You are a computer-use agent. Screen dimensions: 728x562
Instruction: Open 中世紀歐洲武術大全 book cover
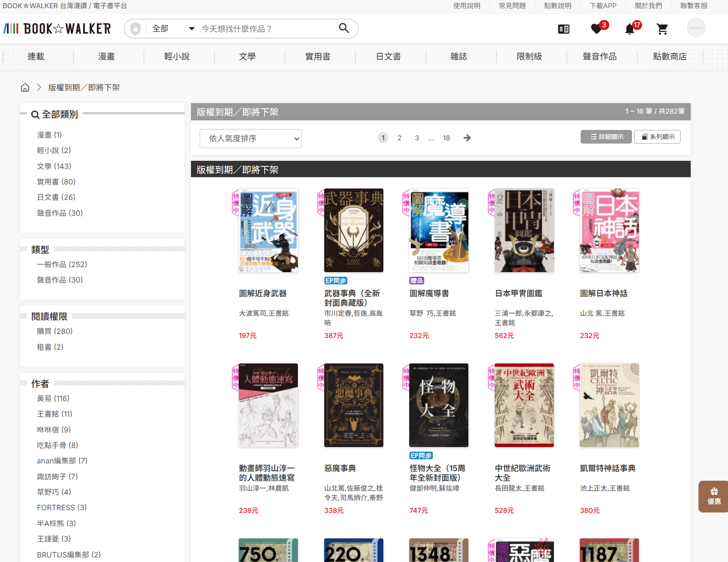tap(524, 405)
